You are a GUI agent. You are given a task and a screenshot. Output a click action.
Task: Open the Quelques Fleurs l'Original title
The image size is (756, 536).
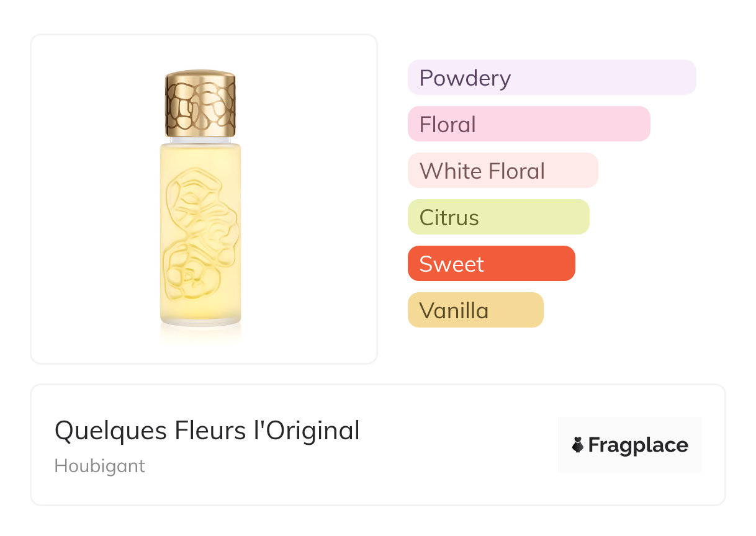[x=207, y=431]
